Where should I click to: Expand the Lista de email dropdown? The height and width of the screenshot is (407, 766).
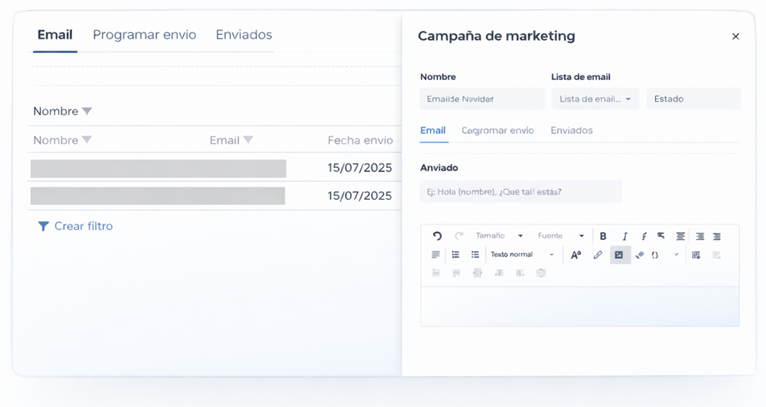click(595, 99)
